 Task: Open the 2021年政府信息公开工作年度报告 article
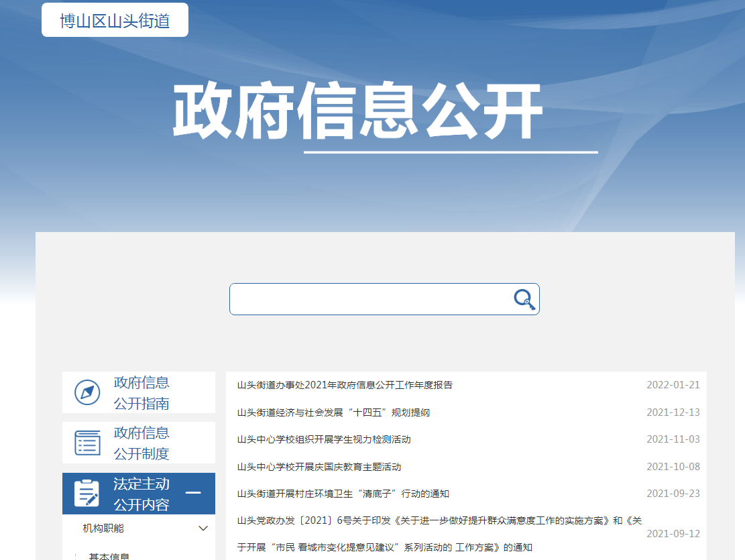[x=345, y=385]
